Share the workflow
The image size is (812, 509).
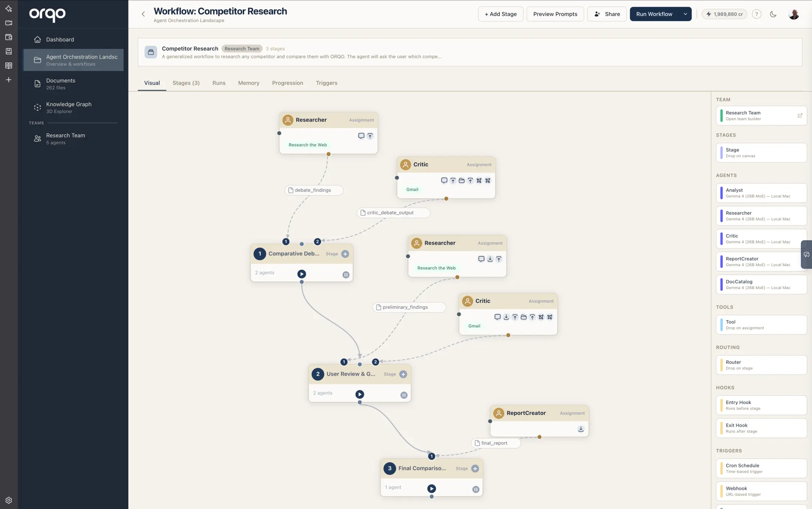[x=607, y=14]
